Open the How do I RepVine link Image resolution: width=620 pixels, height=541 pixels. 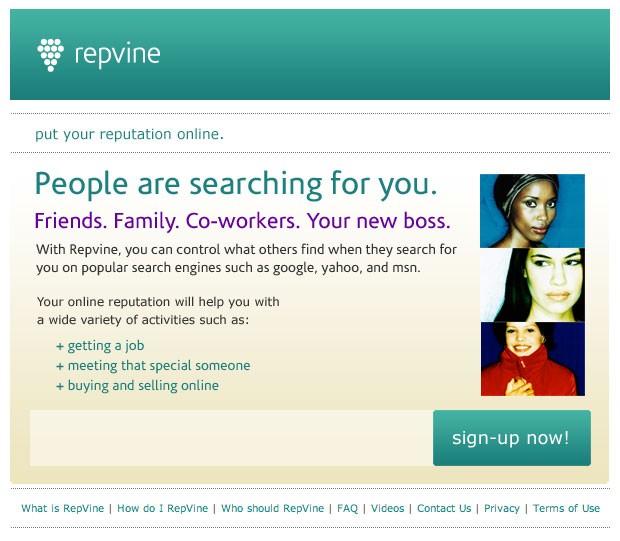click(x=163, y=508)
